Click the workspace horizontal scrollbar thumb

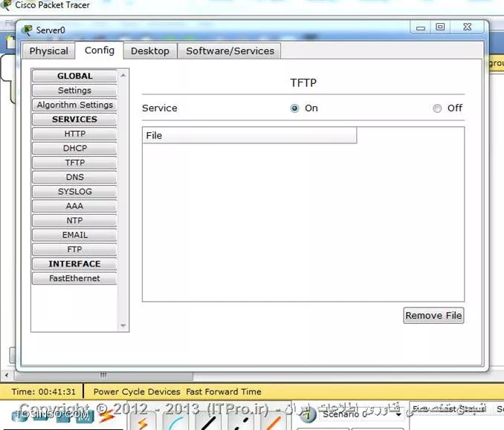(x=103, y=375)
